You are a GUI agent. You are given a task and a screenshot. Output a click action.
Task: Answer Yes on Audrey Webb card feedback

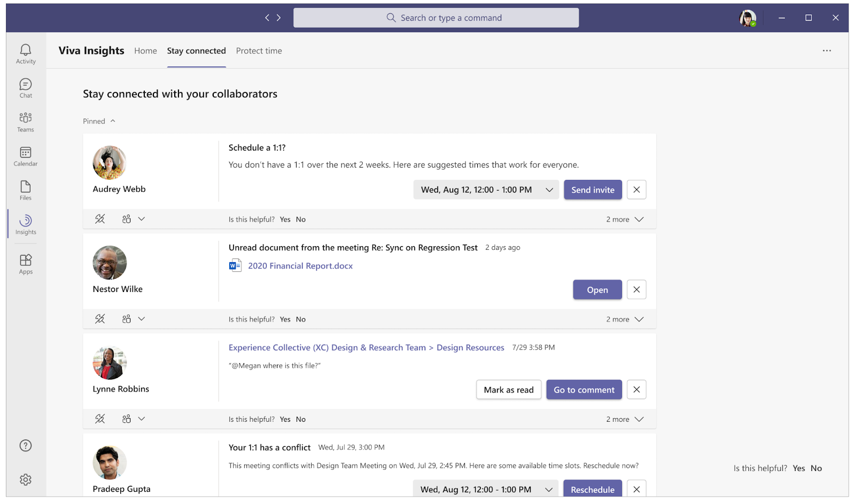285,219
